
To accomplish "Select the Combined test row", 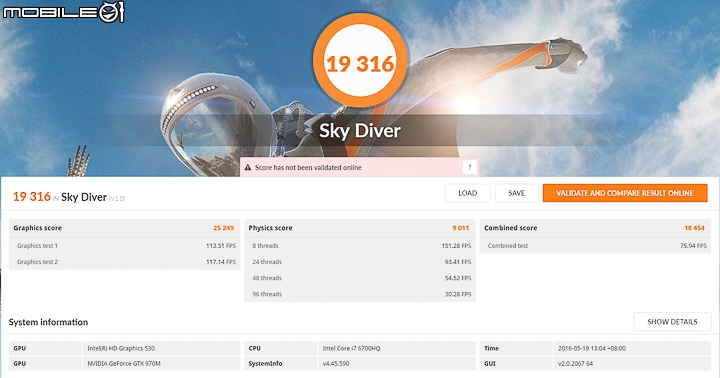I will pyautogui.click(x=595, y=246).
